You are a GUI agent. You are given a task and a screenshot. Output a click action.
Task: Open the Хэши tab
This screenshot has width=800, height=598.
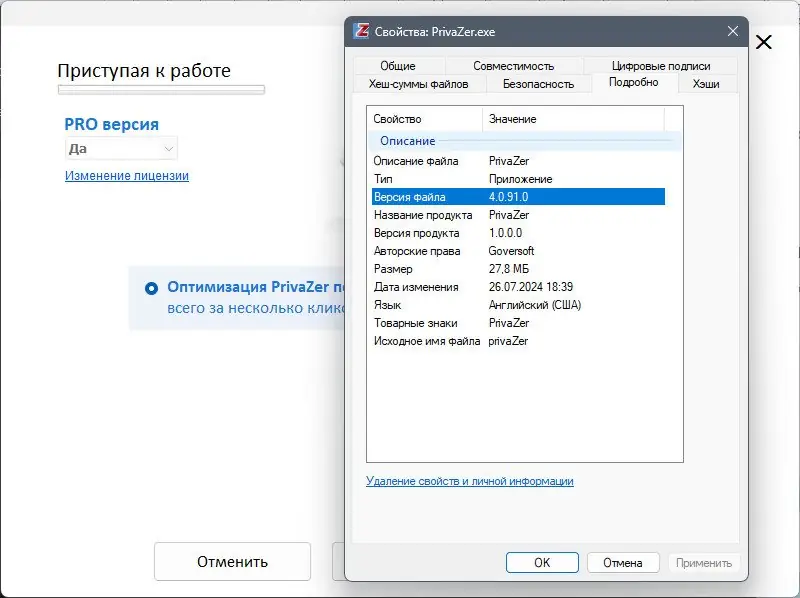pos(706,84)
